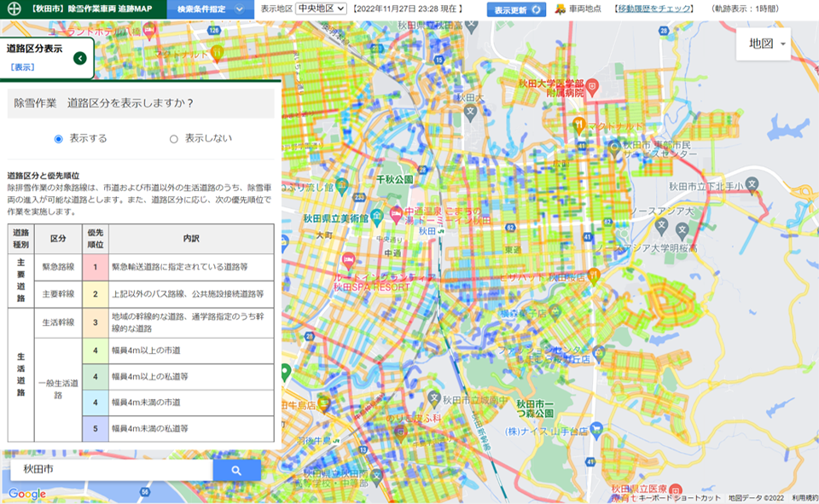Open the 中央地区 district dropdown
The image size is (819, 504).
(x=321, y=9)
